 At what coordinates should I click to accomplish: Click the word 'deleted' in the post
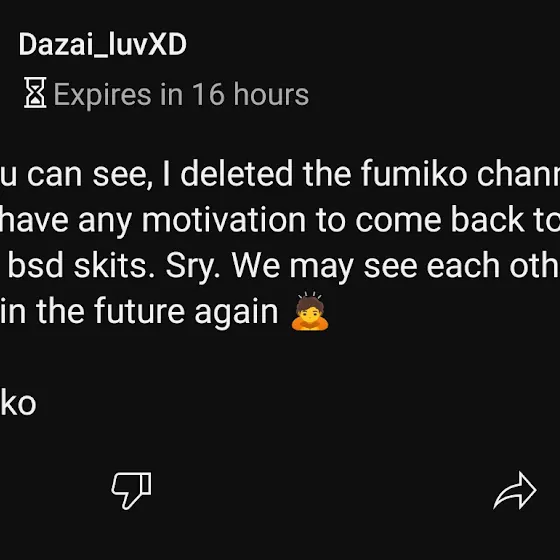coord(236,174)
